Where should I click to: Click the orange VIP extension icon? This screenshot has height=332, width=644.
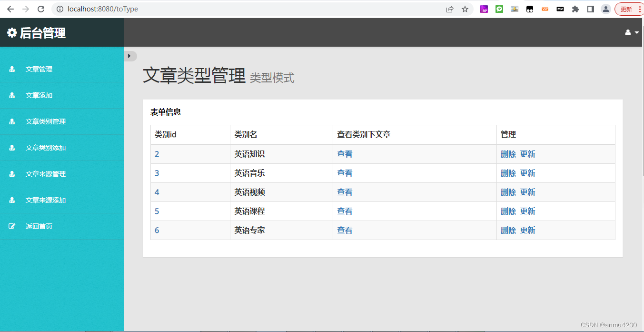pyautogui.click(x=545, y=9)
